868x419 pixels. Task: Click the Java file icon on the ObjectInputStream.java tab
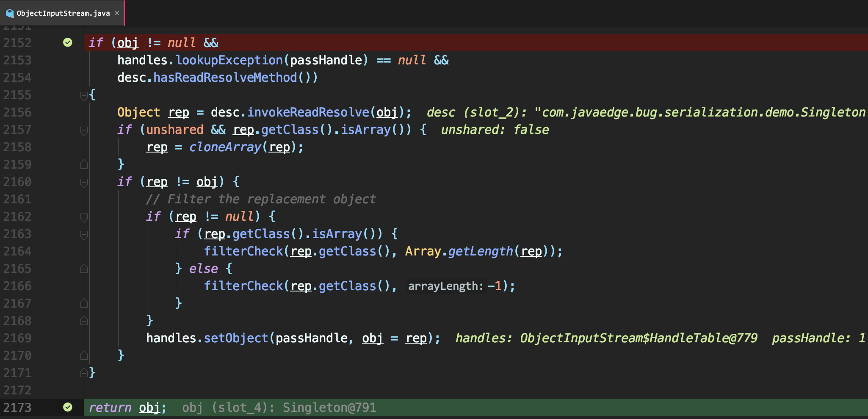pyautogui.click(x=10, y=14)
